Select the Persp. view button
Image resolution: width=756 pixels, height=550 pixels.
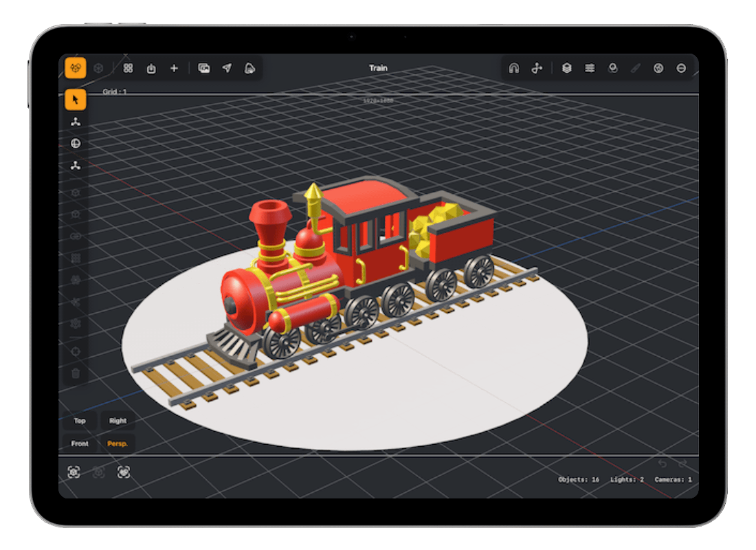point(118,443)
